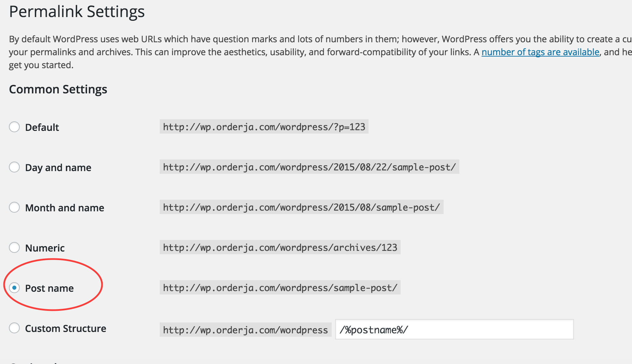Select the Month and name radio button
The height and width of the screenshot is (364, 632).
point(14,208)
